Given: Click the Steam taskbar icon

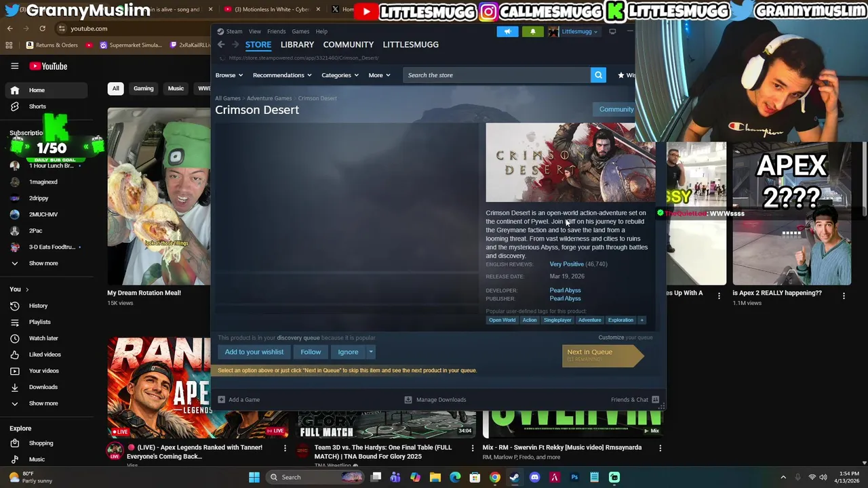Looking at the screenshot, I should [515, 477].
